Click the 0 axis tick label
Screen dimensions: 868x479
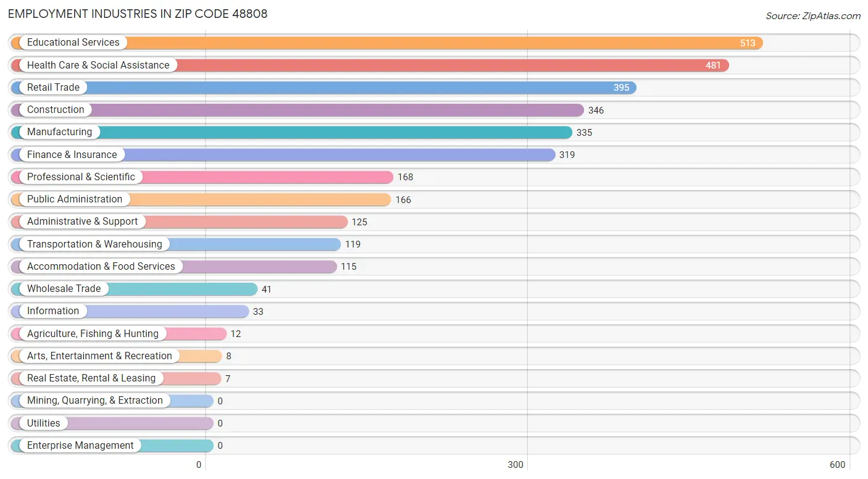[199, 465]
